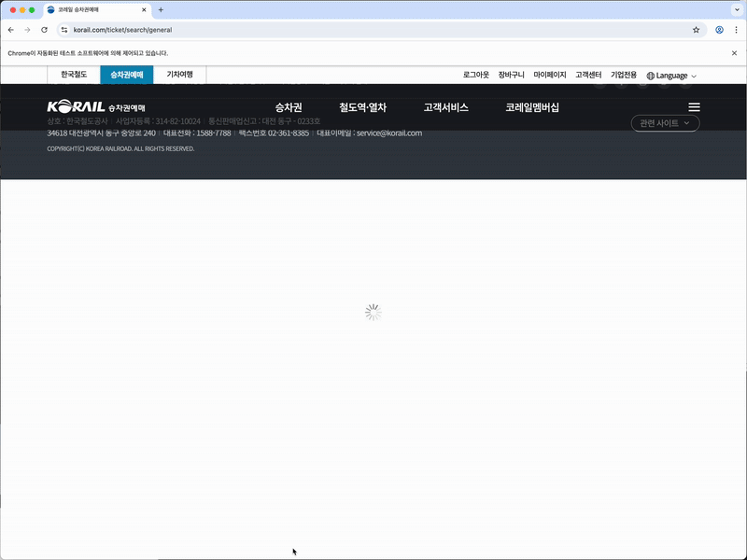747x560 pixels.
Task: Open the Chrome profile icon
Action: pos(719,30)
